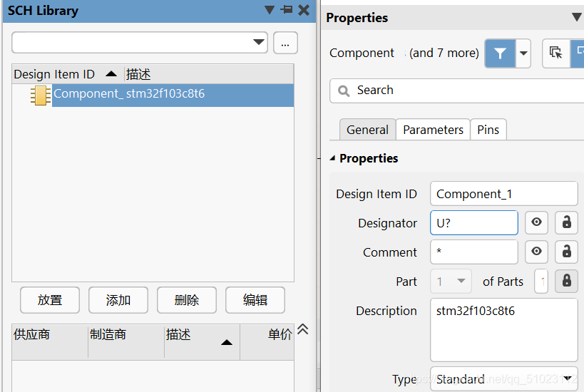Click the Comment field

(x=473, y=252)
